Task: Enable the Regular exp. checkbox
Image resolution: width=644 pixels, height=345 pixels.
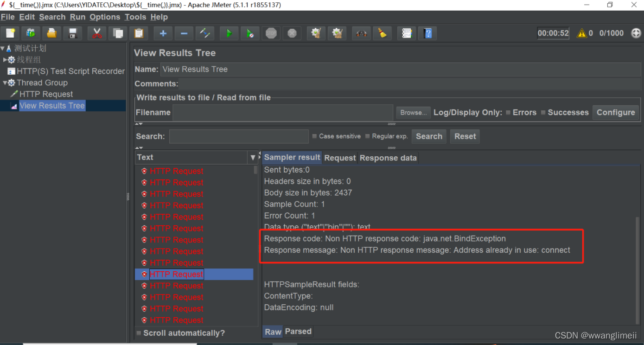Action: (368, 136)
